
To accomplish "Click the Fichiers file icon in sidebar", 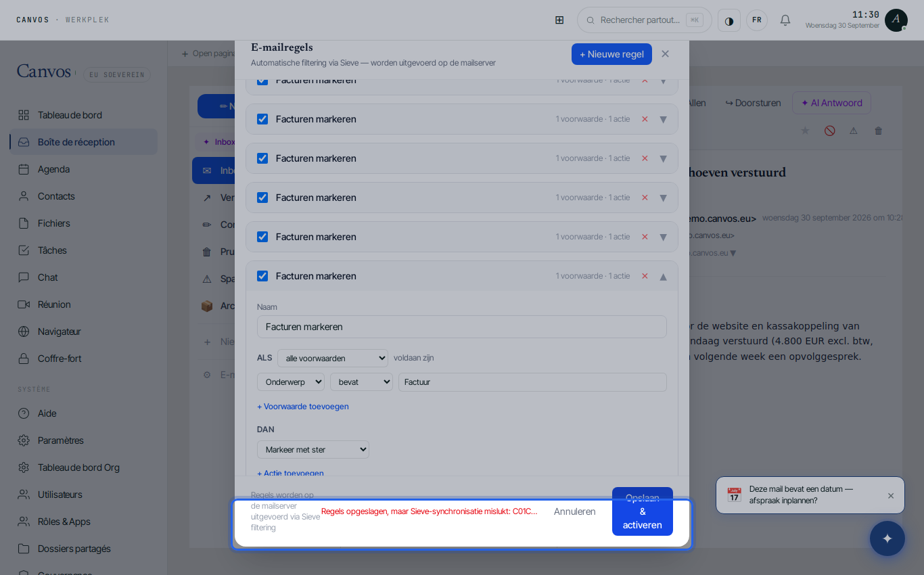I will pyautogui.click(x=24, y=223).
